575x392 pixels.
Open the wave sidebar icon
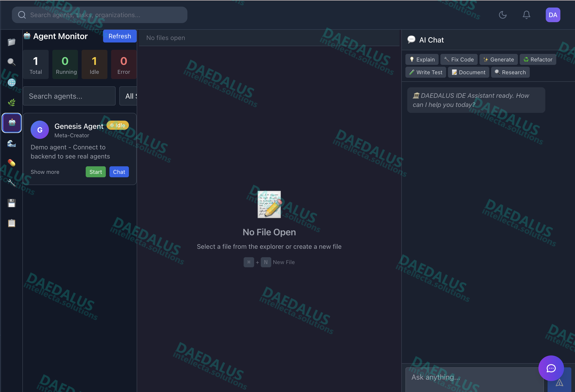click(x=11, y=143)
